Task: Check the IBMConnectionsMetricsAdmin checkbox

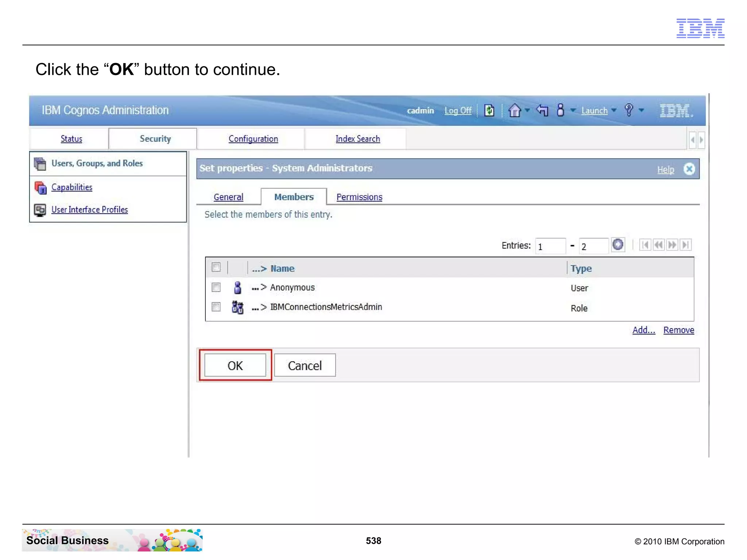Action: (x=216, y=307)
